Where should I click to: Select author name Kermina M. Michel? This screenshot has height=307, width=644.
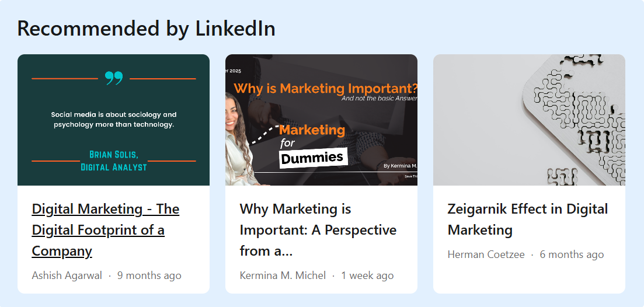[283, 275]
